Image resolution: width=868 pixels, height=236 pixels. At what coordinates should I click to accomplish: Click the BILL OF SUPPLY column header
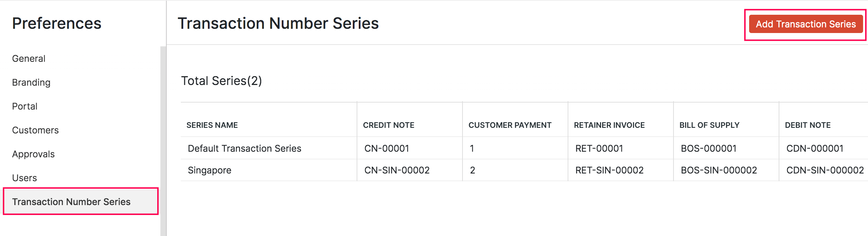point(709,125)
